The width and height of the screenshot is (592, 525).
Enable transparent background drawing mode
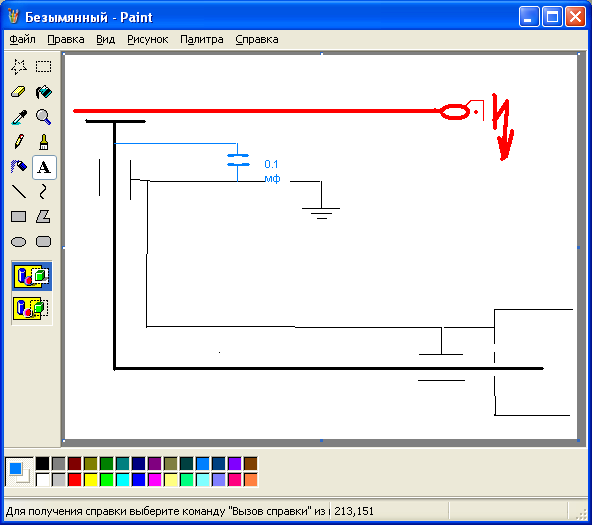[32, 308]
